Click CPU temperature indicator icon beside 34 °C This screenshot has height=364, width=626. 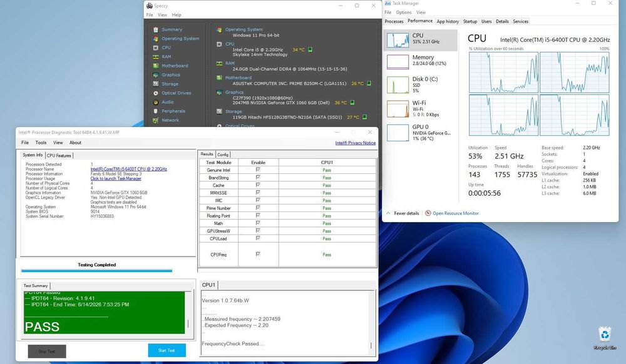tap(310, 50)
